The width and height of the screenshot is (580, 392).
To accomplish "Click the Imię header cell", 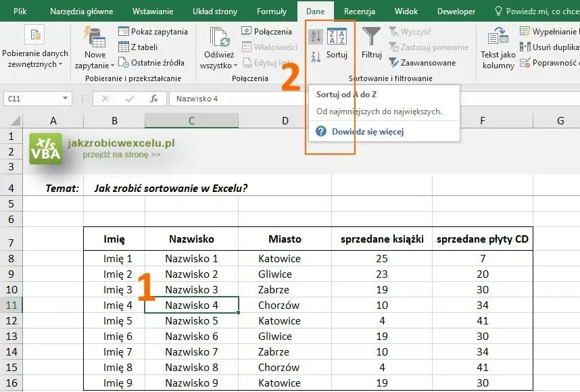I will coord(114,239).
